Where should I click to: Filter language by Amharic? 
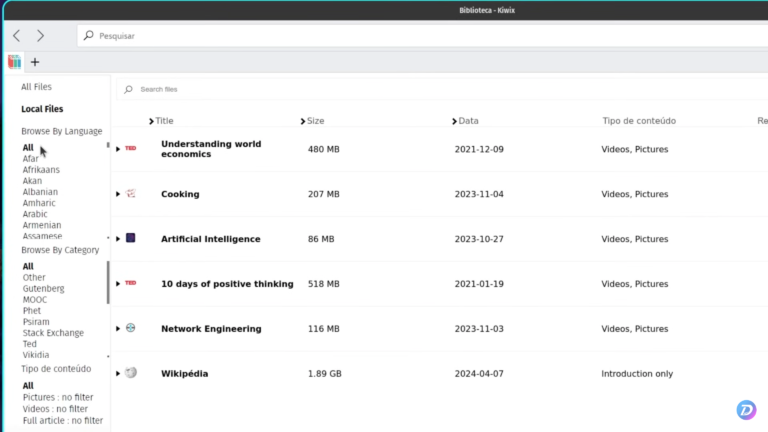pyautogui.click(x=39, y=203)
